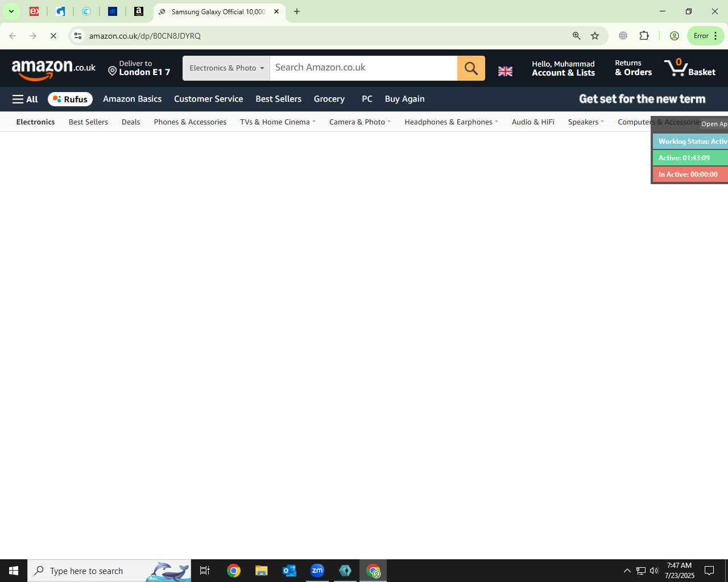Click the green Active timer bar

click(x=690, y=158)
